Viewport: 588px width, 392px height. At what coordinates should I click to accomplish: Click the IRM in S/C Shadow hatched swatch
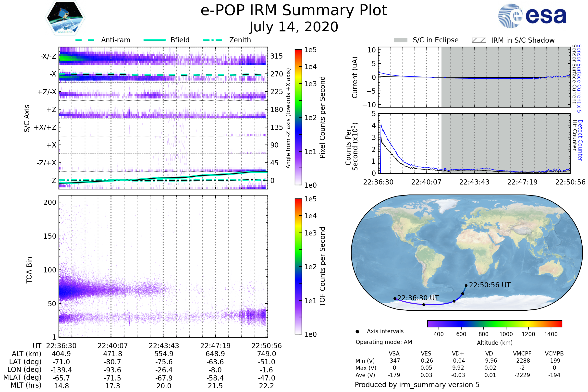pos(479,40)
